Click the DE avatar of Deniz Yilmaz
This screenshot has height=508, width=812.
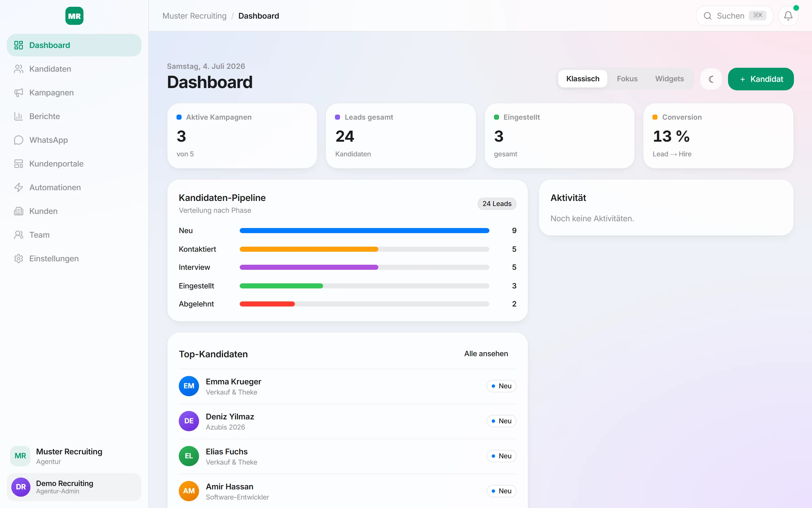pos(189,421)
